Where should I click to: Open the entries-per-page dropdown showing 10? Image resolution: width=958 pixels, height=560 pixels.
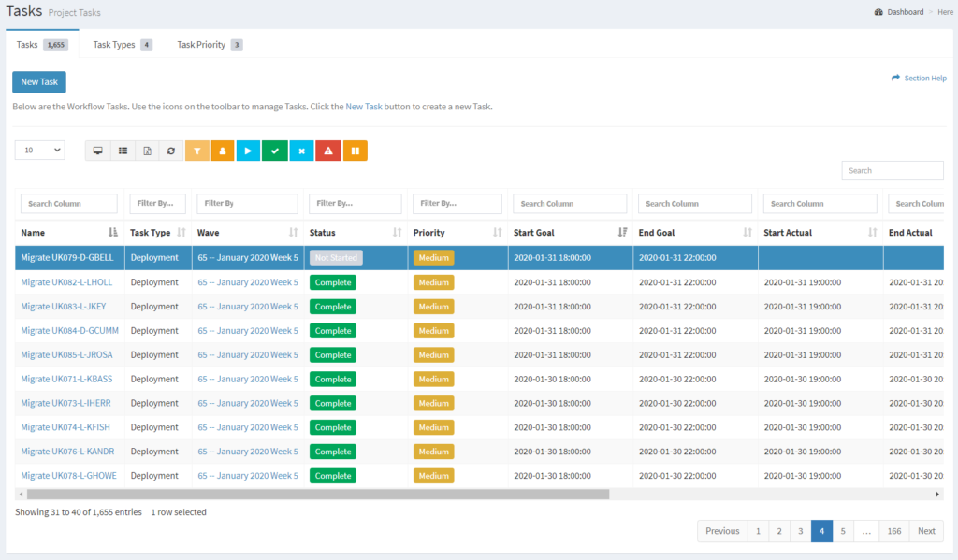coord(38,150)
